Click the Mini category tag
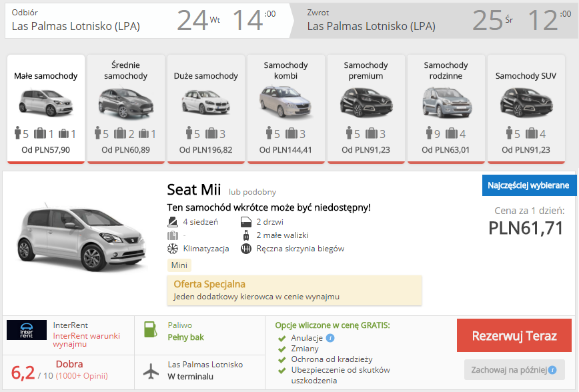Screen dimensions: 579x392 179,265
